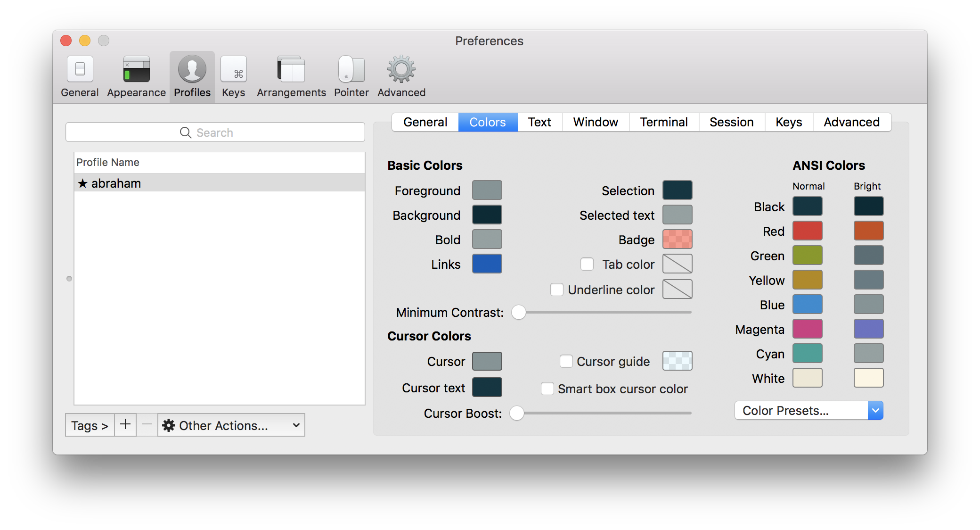The width and height of the screenshot is (980, 530).
Task: Click the Links color swatch
Action: tap(487, 264)
